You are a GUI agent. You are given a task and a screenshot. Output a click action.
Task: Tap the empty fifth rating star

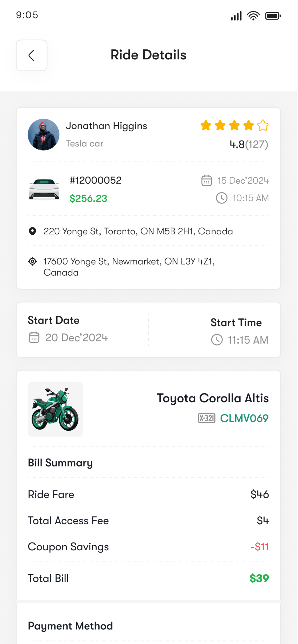(x=263, y=125)
